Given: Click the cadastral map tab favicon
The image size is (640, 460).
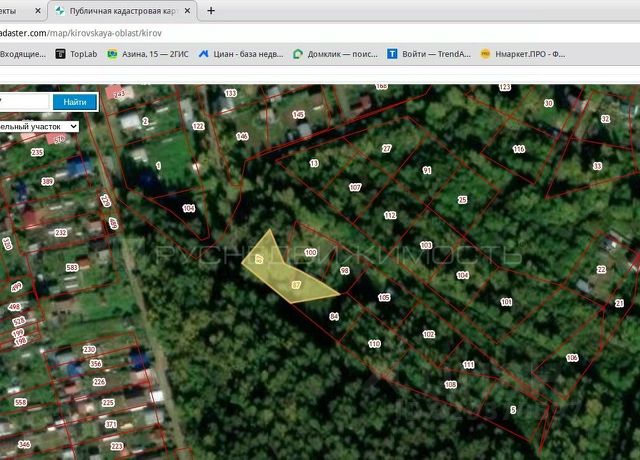Looking at the screenshot, I should click(x=60, y=11).
